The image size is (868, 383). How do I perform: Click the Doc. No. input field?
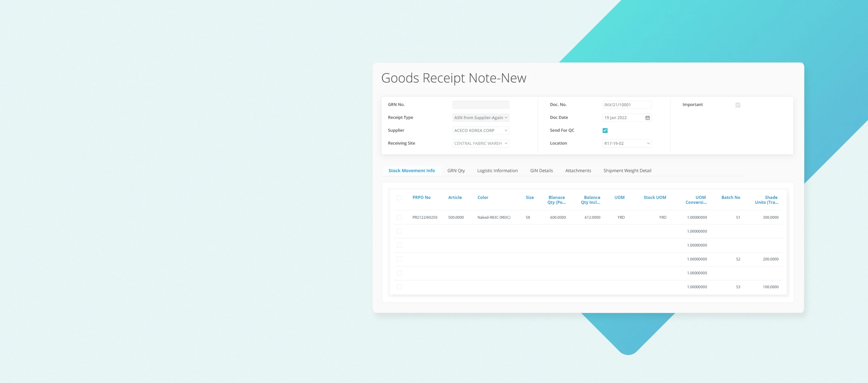(627, 105)
